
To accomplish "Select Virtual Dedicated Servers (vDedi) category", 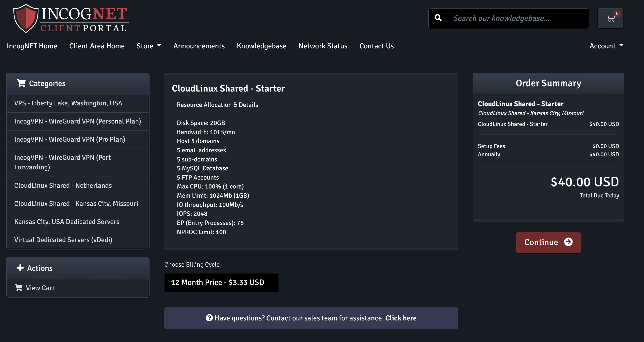I will click(x=63, y=240).
